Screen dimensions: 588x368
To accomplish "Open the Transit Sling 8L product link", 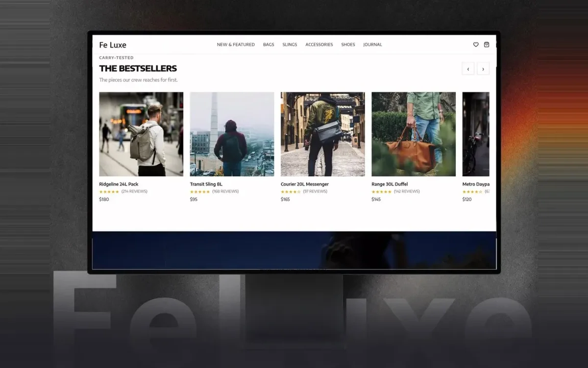I will click(206, 184).
